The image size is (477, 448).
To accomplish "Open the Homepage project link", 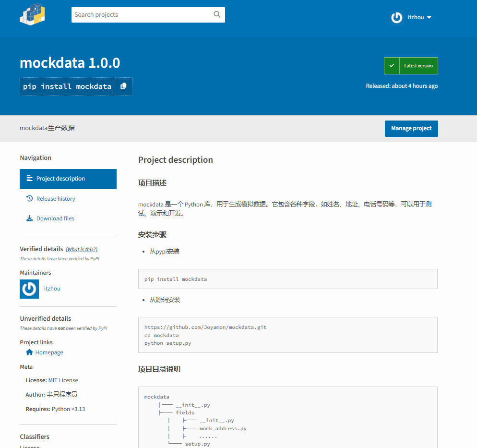I will [49, 352].
